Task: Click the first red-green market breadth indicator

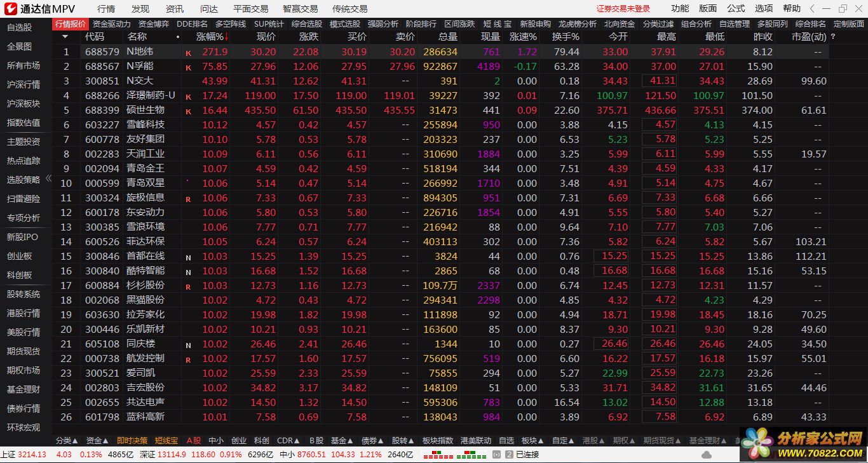Action: tap(439, 455)
